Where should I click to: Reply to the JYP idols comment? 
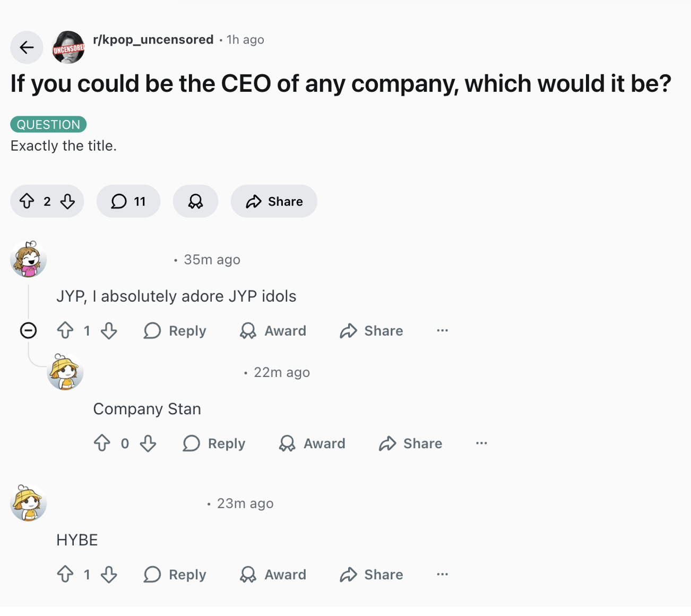175,330
